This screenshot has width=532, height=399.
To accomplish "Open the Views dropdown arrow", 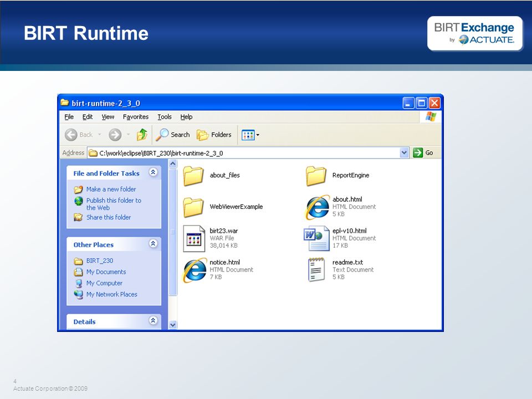I will coord(258,135).
